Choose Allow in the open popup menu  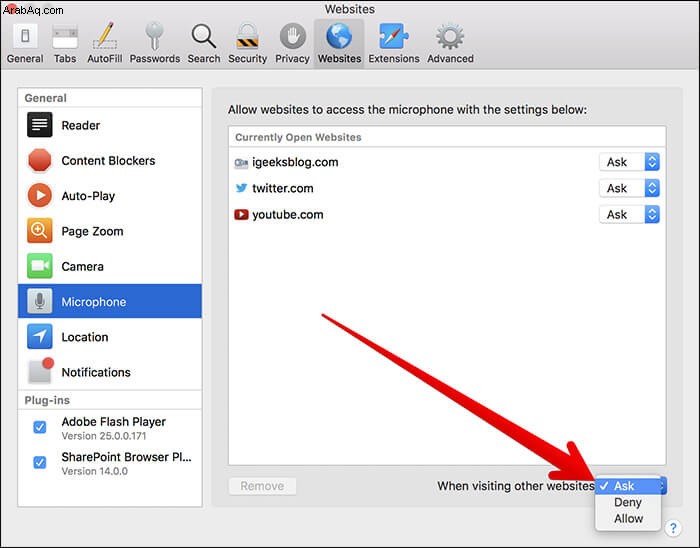(628, 519)
